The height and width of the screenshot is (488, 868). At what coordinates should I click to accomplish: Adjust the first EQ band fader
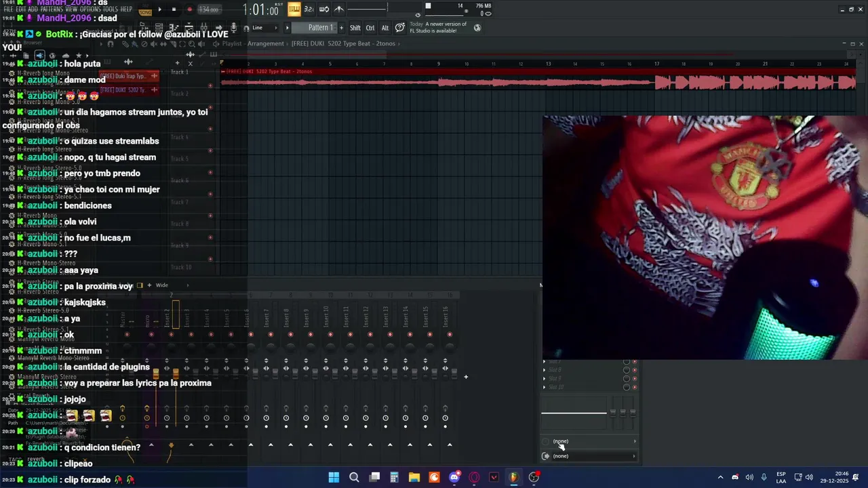coord(613,413)
